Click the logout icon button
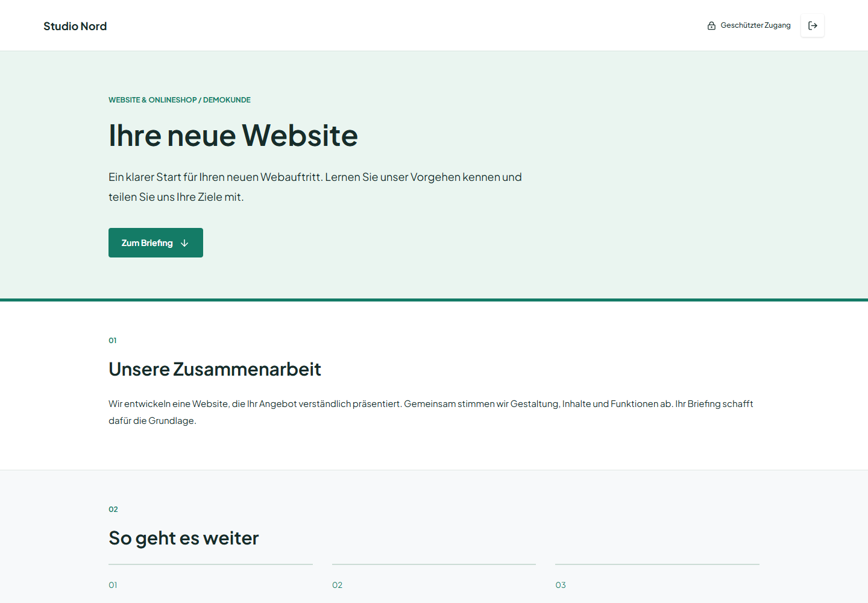 pyautogui.click(x=813, y=25)
